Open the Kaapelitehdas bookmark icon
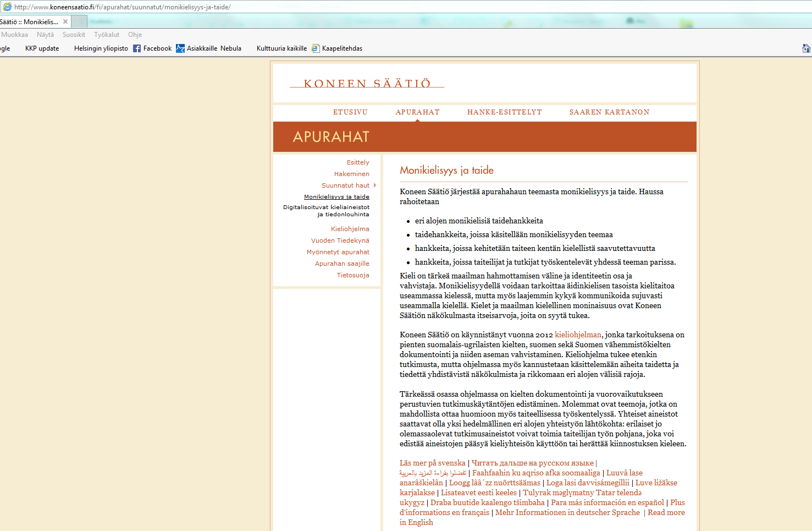Screen dimensions: 812x531 (x=316, y=48)
